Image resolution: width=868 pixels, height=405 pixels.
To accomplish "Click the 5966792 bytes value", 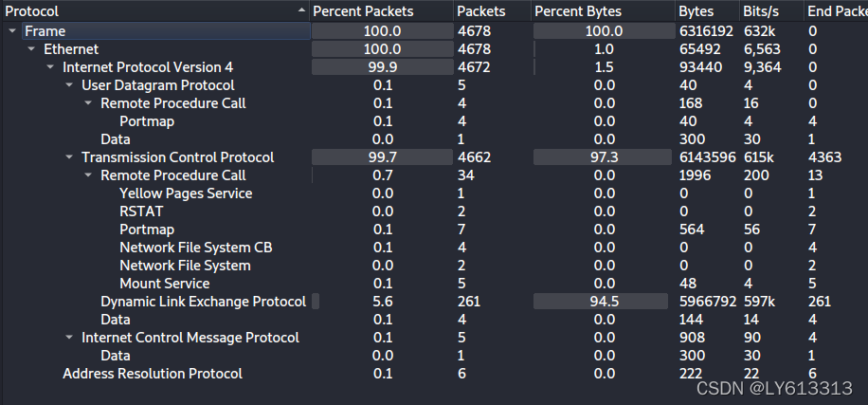I will pyautogui.click(x=708, y=302).
